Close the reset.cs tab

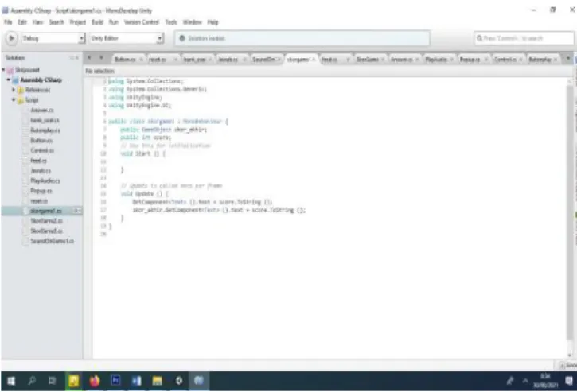(x=175, y=60)
